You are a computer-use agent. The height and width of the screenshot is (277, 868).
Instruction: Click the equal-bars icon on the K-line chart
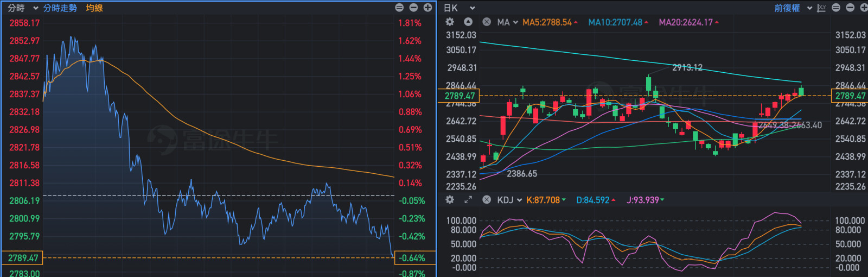coord(836,8)
